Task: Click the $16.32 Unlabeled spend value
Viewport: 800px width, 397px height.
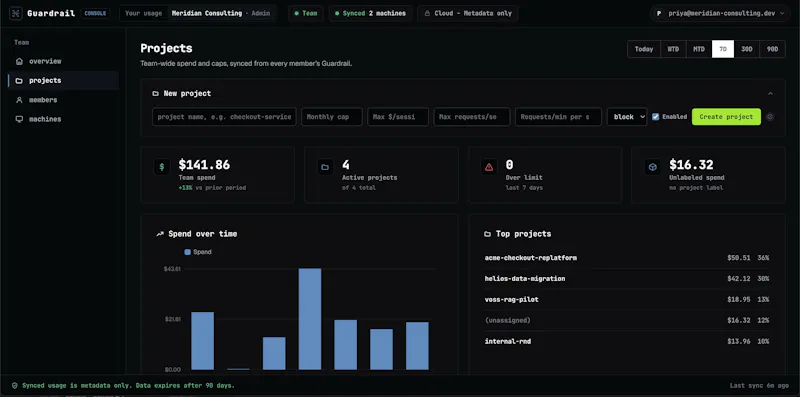Action: click(691, 165)
